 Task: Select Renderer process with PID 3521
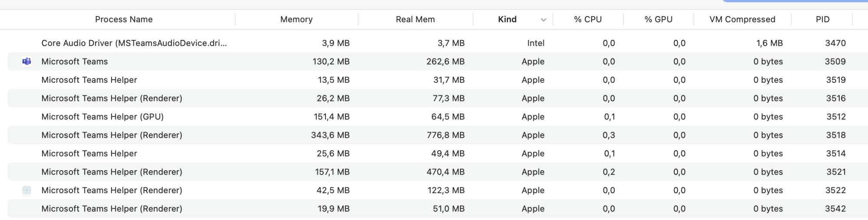(x=112, y=172)
